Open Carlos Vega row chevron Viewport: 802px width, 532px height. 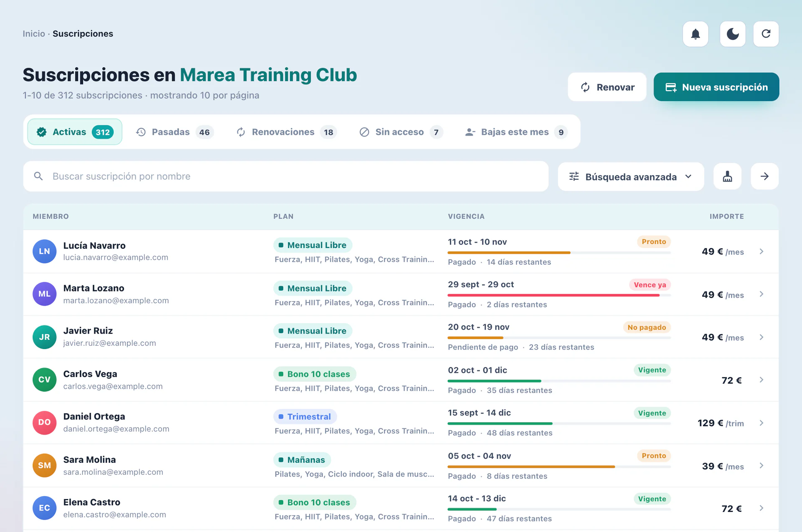761,380
